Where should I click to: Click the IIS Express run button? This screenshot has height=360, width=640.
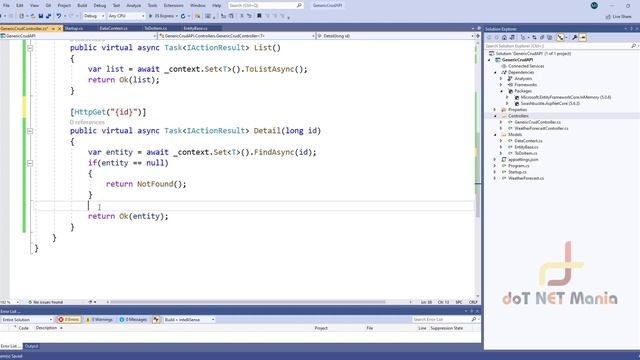(x=163, y=16)
